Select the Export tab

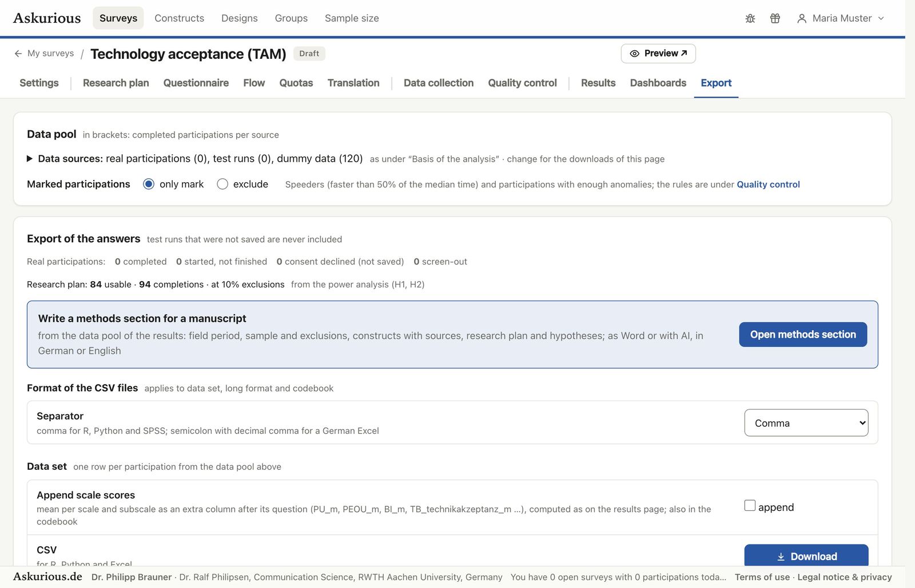716,83
